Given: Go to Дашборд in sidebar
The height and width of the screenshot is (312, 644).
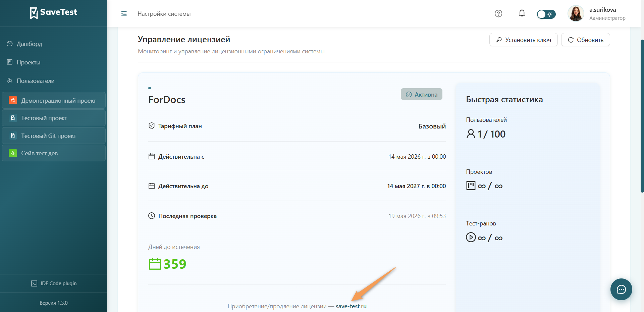Looking at the screenshot, I should pos(30,44).
